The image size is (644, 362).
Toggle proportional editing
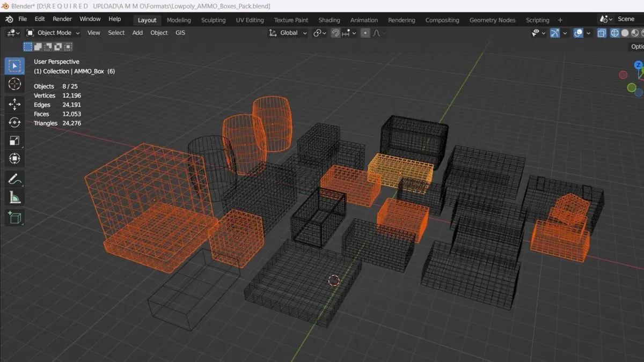tap(365, 33)
